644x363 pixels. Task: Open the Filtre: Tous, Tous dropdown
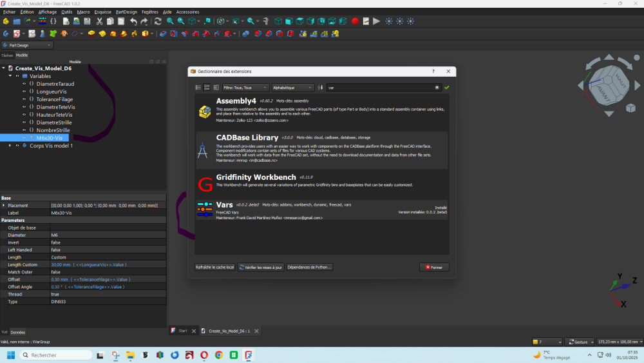coord(245,88)
